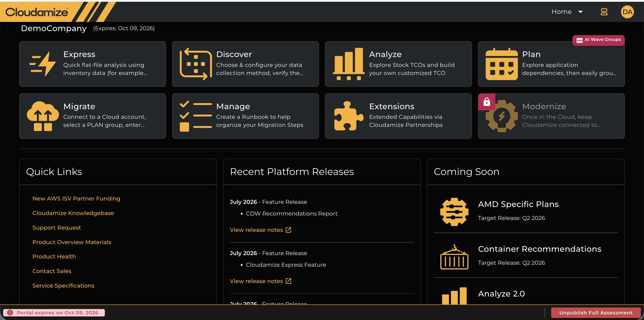Click external link icon for Express Feature notes

click(288, 281)
